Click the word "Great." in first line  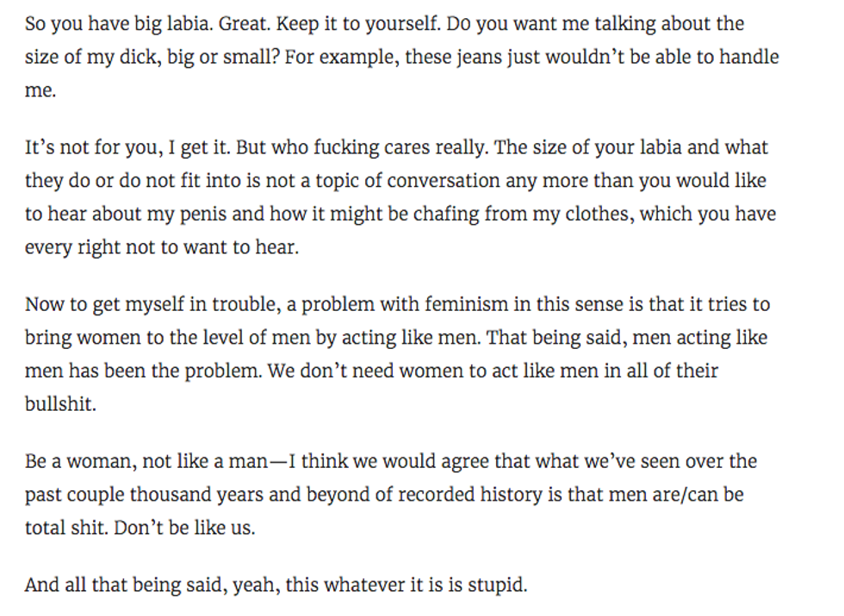coord(245,24)
